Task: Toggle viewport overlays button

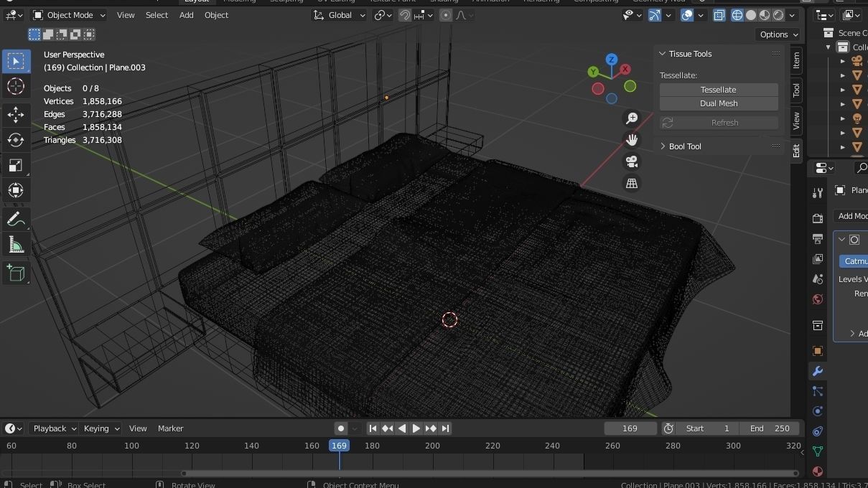Action: pos(687,15)
